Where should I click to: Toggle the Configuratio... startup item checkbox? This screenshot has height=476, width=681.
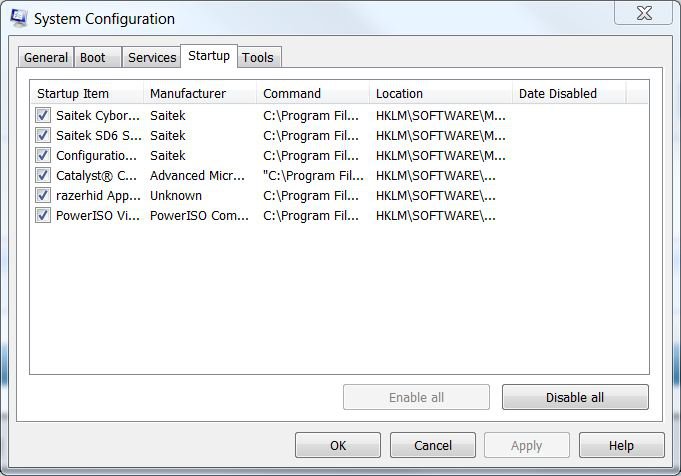pyautogui.click(x=43, y=155)
